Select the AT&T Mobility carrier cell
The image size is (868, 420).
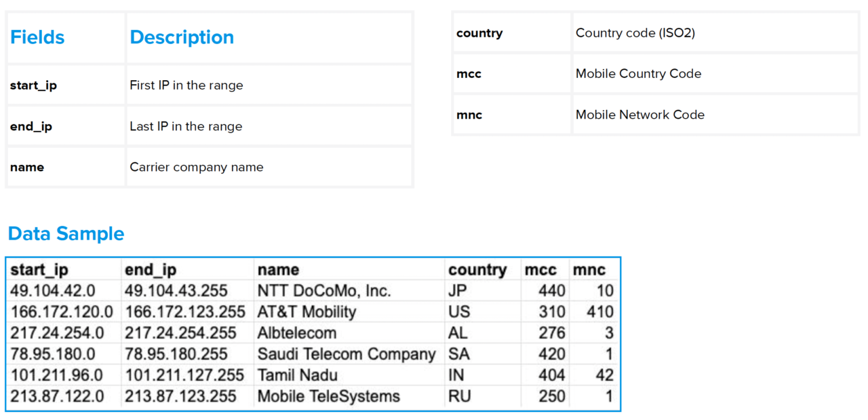307,312
